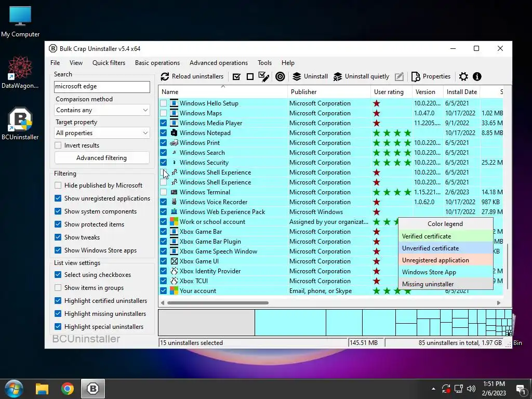Click the target window toolbar icon
The height and width of the screenshot is (399, 532).
pos(280,77)
